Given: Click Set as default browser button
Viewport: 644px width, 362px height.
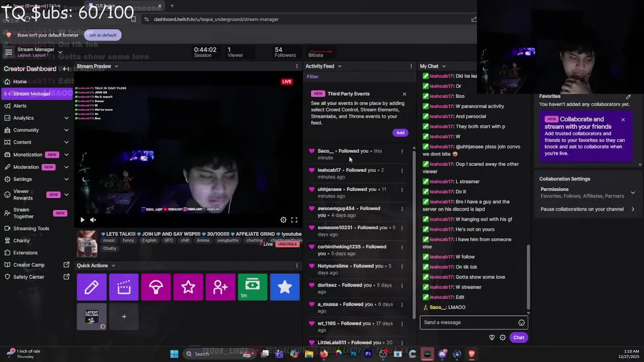Looking at the screenshot, I should [103, 35].
